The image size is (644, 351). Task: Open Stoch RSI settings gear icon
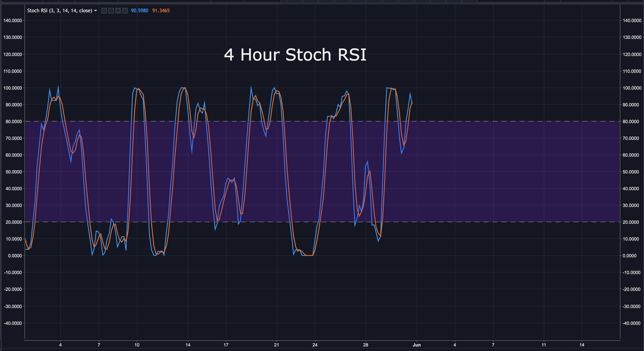(x=111, y=10)
